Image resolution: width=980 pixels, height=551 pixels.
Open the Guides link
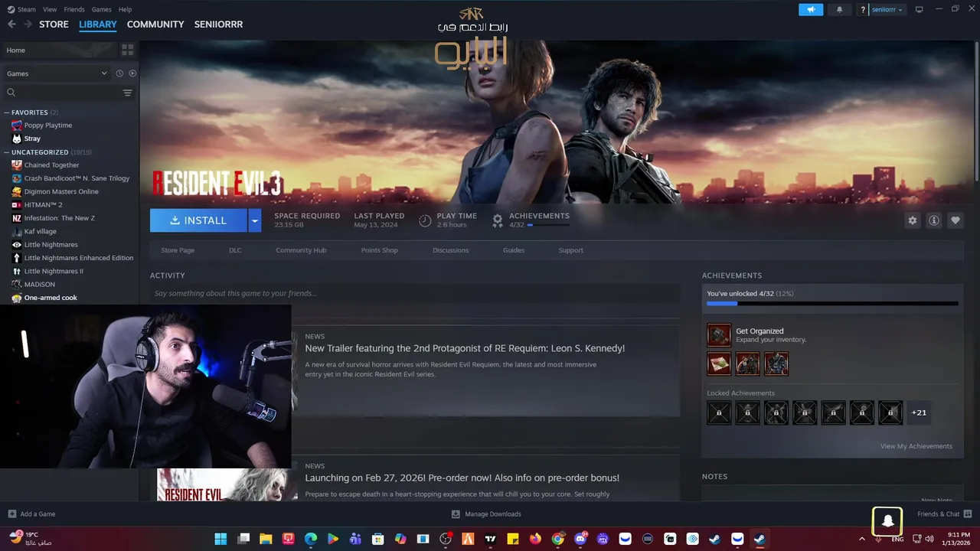(x=514, y=250)
